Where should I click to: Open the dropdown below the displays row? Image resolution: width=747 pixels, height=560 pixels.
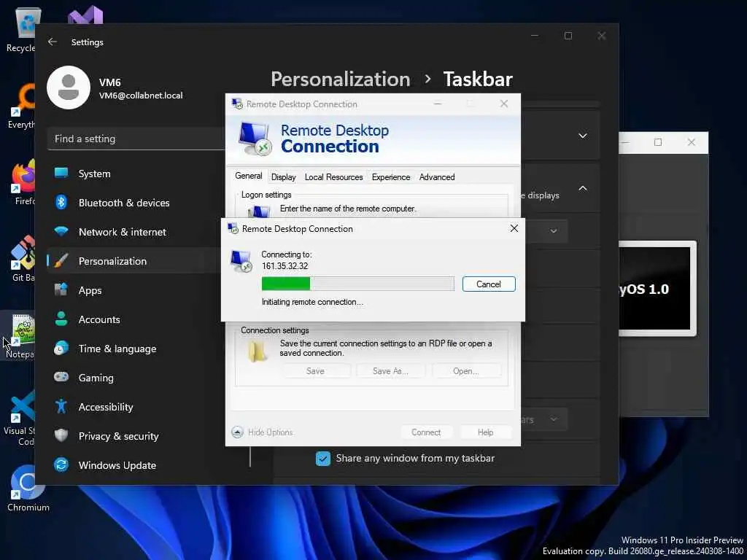(x=547, y=231)
